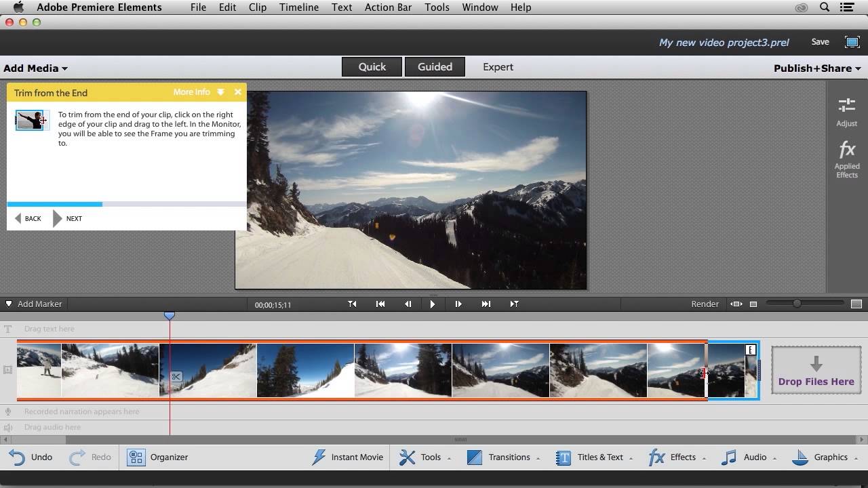Open the Adjust panel

click(846, 113)
